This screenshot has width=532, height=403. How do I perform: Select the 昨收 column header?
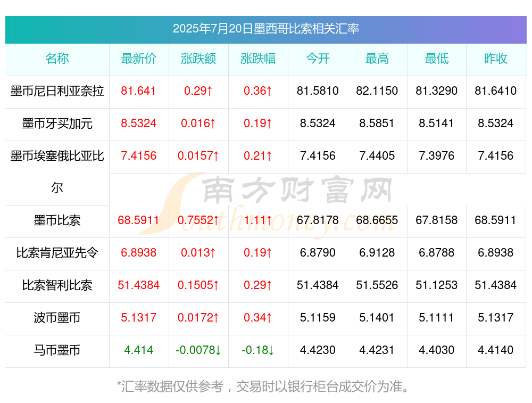496,59
